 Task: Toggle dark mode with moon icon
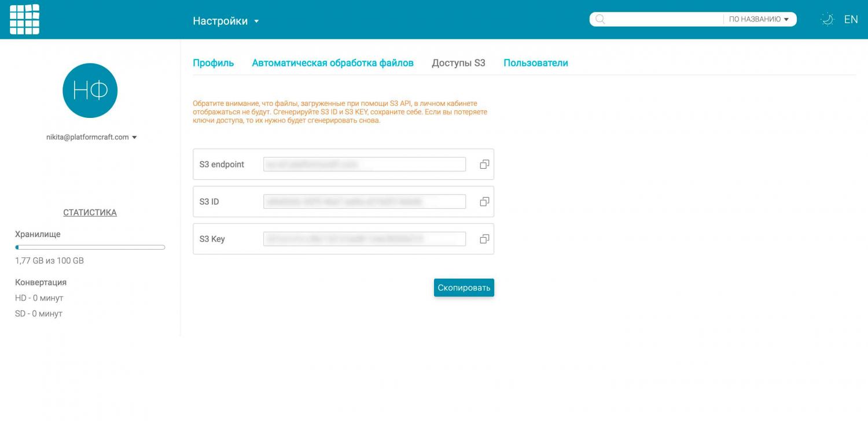click(x=827, y=20)
